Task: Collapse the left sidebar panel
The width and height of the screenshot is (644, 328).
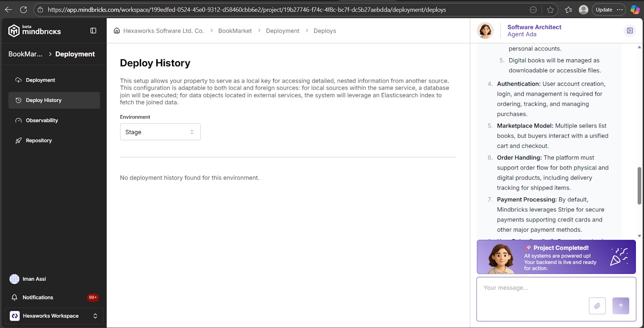Action: point(93,30)
